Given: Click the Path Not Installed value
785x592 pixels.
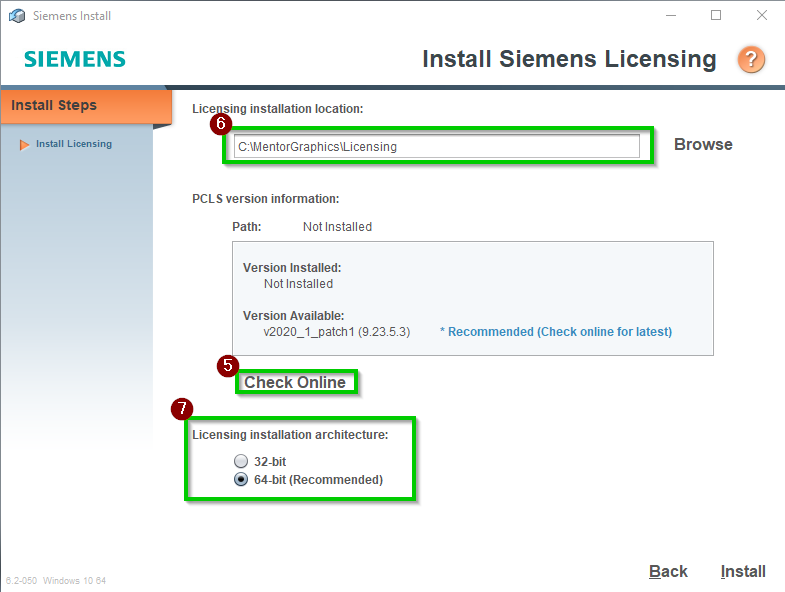Looking at the screenshot, I should click(x=337, y=227).
